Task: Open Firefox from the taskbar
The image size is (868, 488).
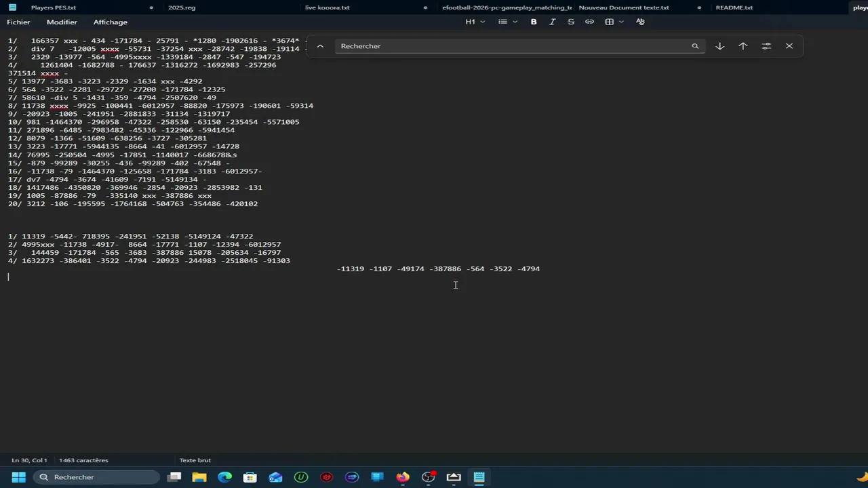Action: coord(403,477)
